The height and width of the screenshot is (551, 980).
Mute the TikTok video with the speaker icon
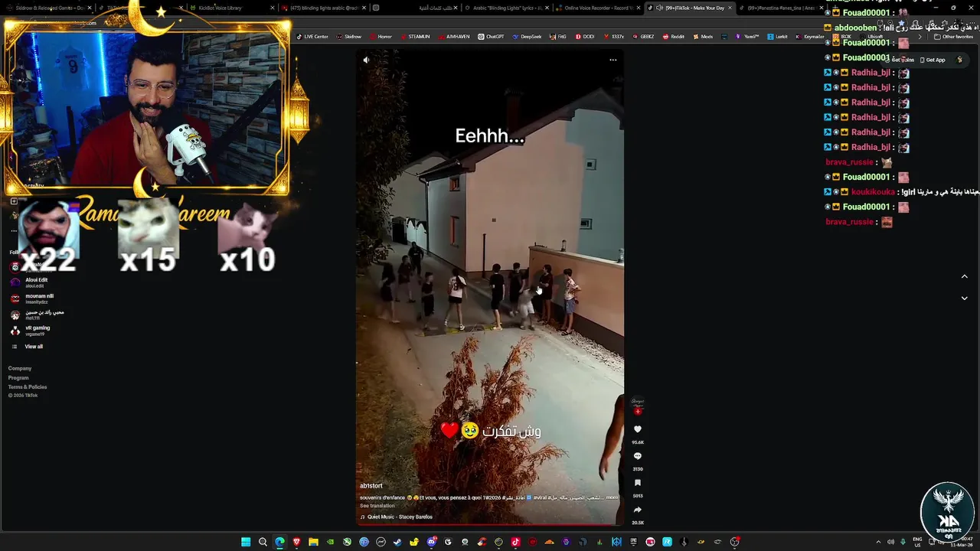(366, 60)
